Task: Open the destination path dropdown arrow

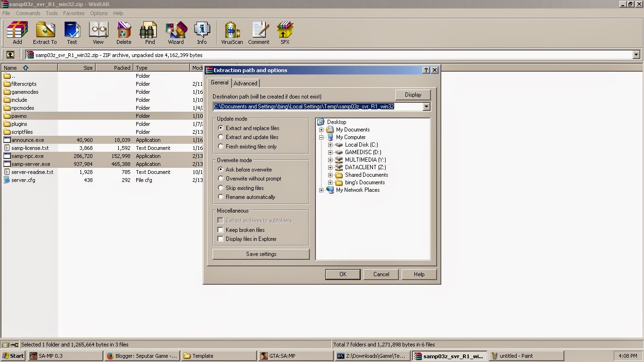Action: (427, 107)
